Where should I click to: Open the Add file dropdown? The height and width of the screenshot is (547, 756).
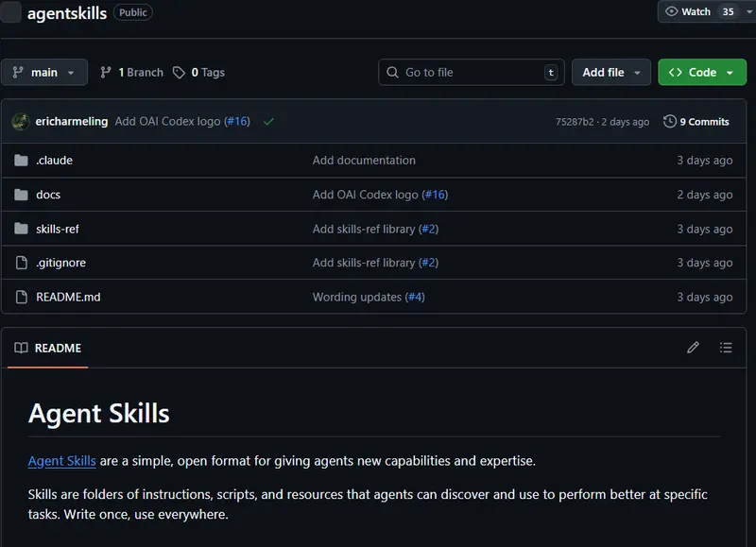pyautogui.click(x=611, y=72)
